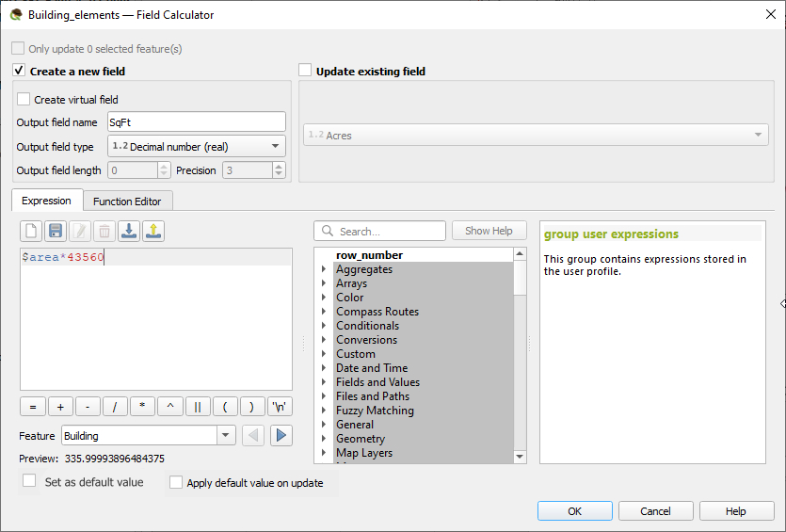Focus the function Search box
The width and height of the screenshot is (786, 532).
380,231
